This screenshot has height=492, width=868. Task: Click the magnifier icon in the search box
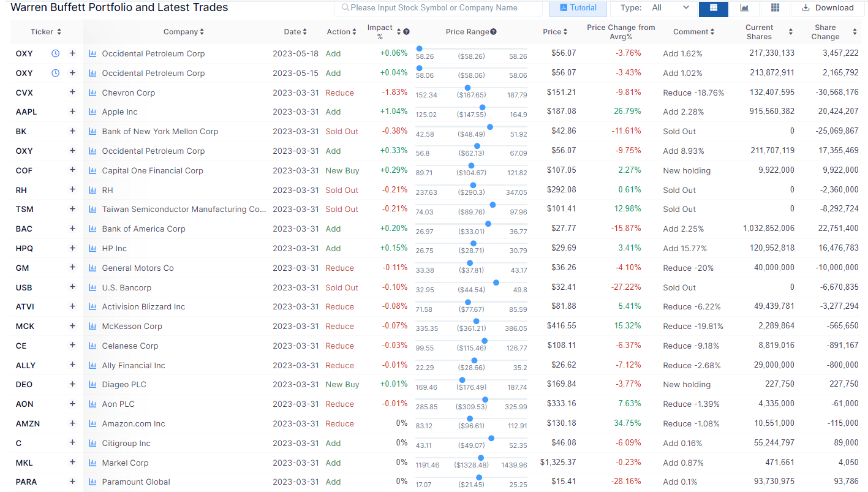tap(345, 8)
